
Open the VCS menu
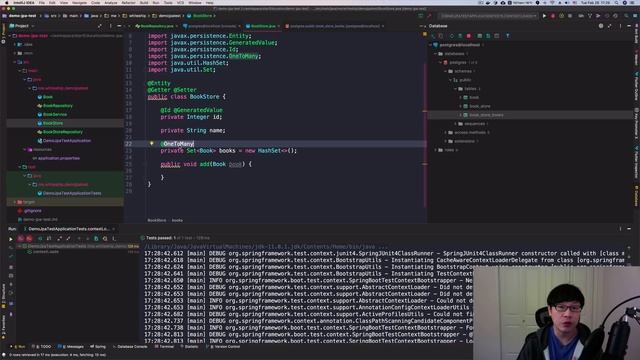[x=180, y=2]
